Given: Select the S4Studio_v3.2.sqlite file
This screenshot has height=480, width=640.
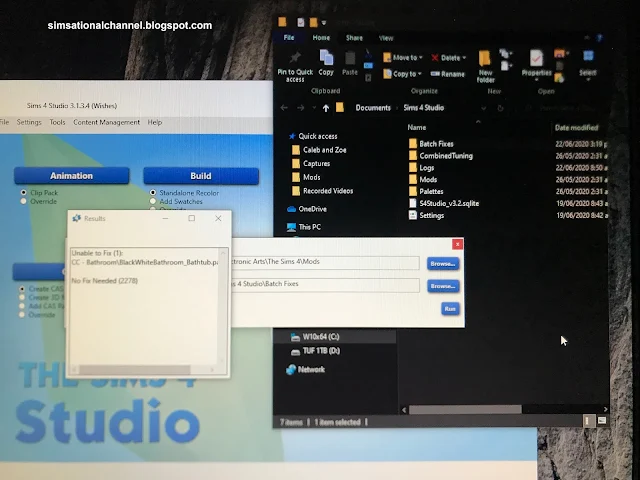Looking at the screenshot, I should (444, 203).
